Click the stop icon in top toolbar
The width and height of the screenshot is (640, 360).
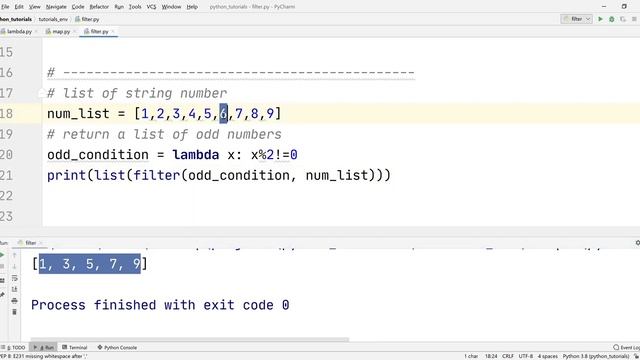tap(634, 19)
